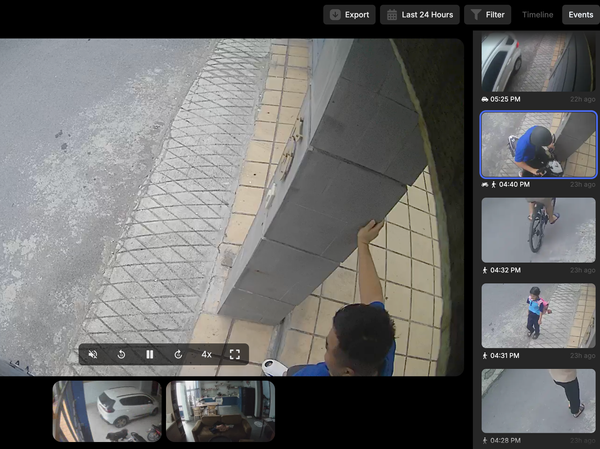The image size is (600, 449).
Task: Open the Filter options
Action: pyautogui.click(x=487, y=15)
